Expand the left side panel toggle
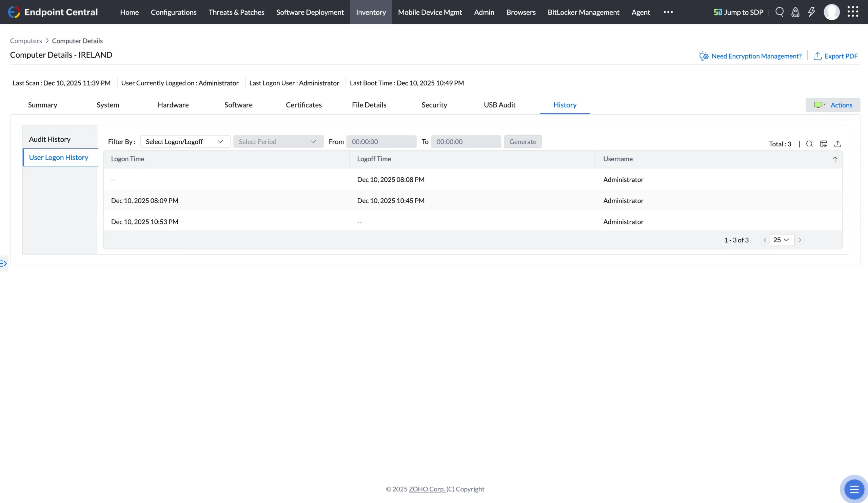 point(3,264)
